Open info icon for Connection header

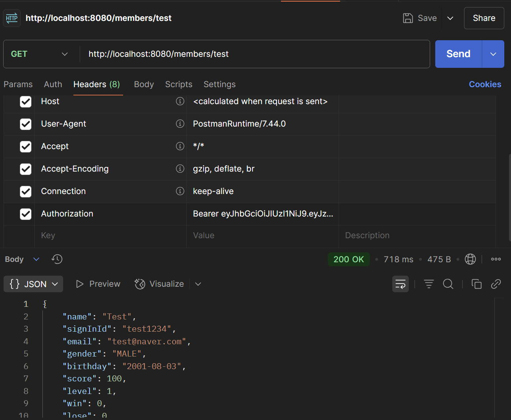click(180, 191)
